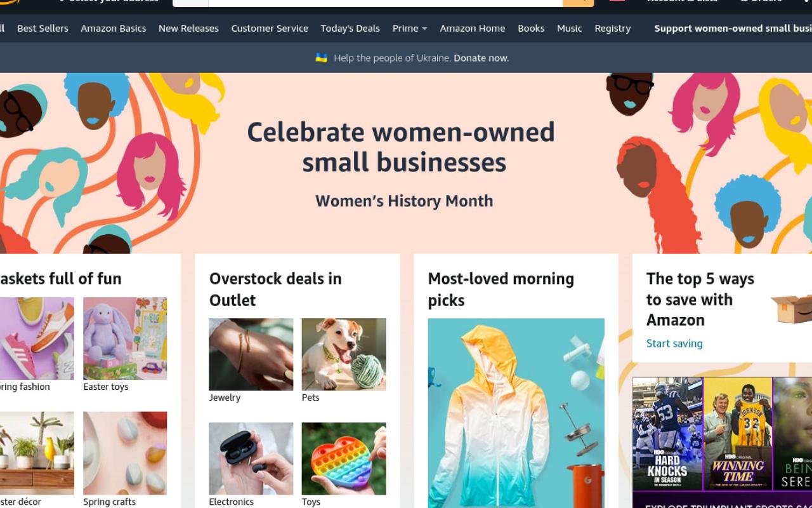Select the Toys rainbow heart thumbnail
The height and width of the screenshot is (508, 812).
[344, 458]
